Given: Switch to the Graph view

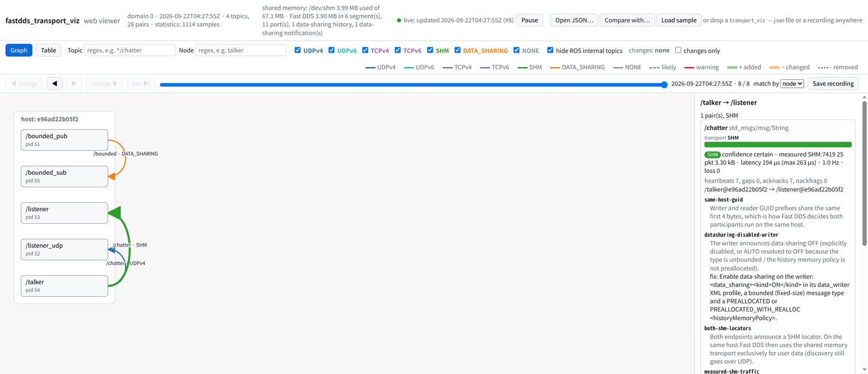Looking at the screenshot, I should point(19,50).
